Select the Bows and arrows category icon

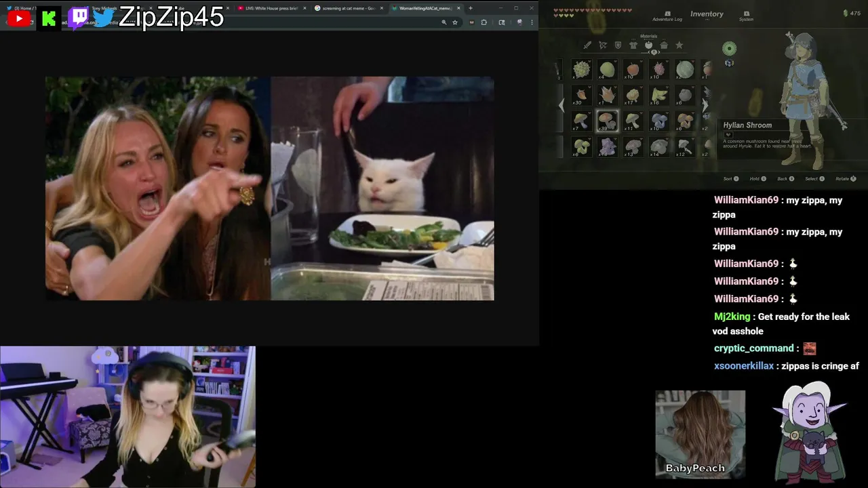coord(603,45)
